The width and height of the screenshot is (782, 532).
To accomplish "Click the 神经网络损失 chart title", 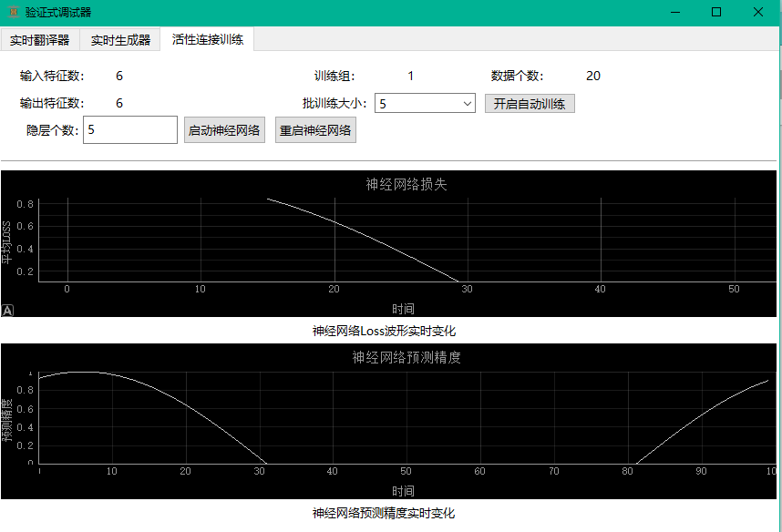I will coord(406,185).
